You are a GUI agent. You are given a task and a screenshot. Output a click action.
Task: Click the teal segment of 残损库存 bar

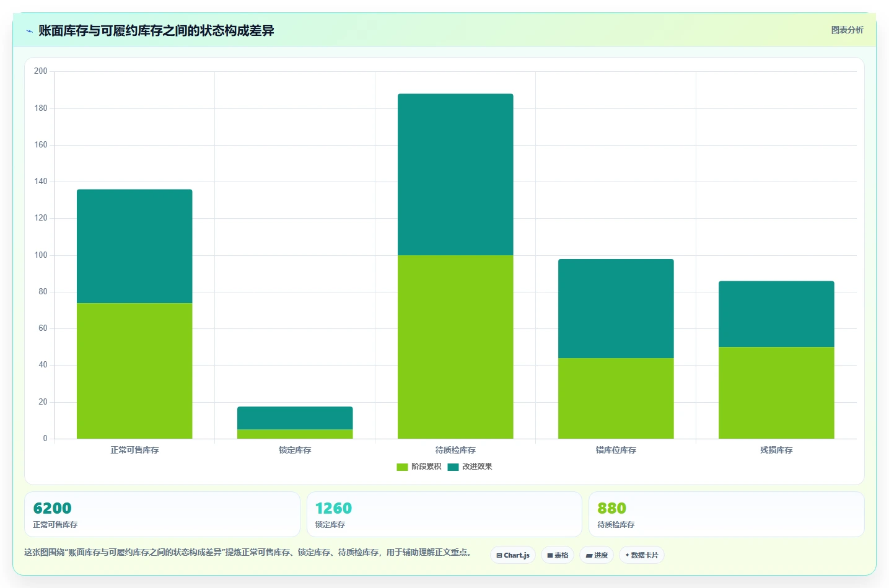click(776, 314)
